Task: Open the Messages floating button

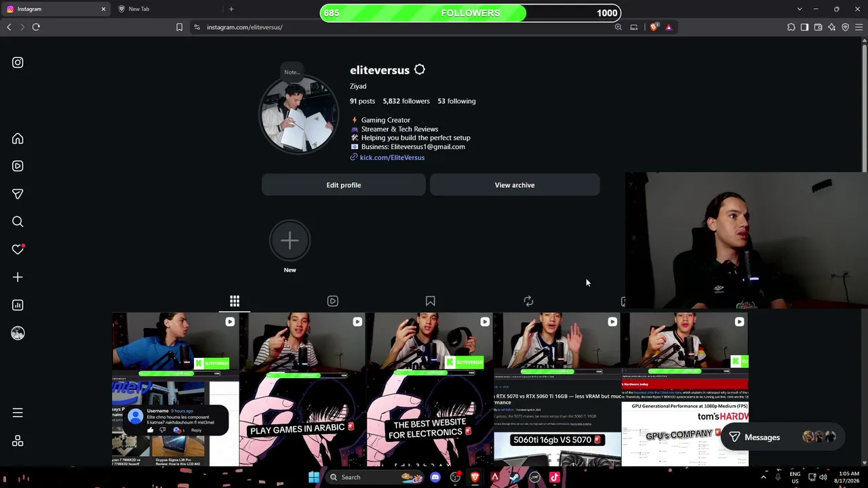Action: coord(782,437)
